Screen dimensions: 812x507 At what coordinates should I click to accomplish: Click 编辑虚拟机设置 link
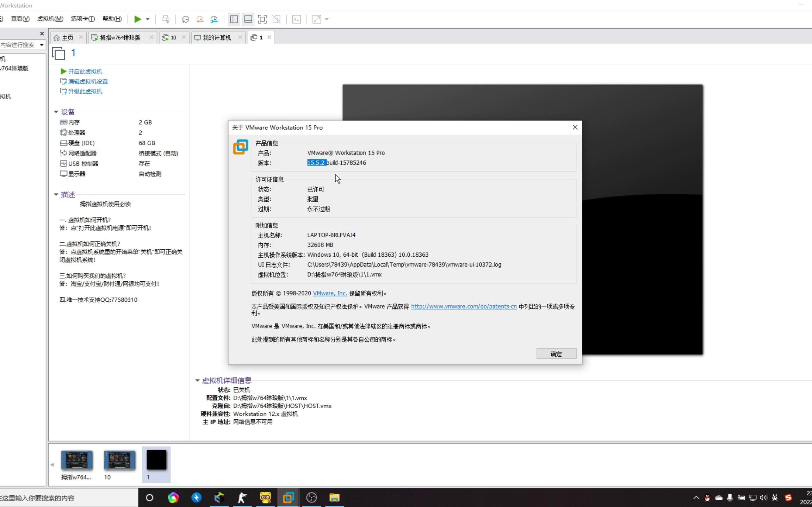coord(88,81)
